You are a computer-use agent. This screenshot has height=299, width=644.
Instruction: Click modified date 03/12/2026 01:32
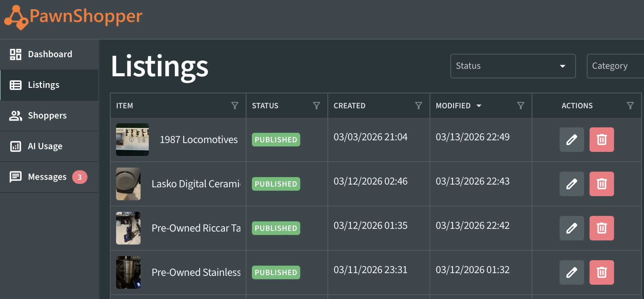coord(472,270)
